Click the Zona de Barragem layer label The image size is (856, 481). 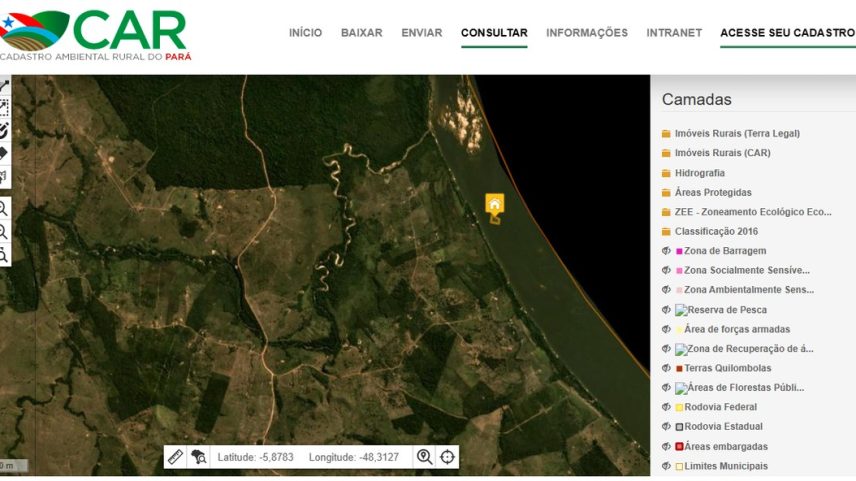(725, 251)
